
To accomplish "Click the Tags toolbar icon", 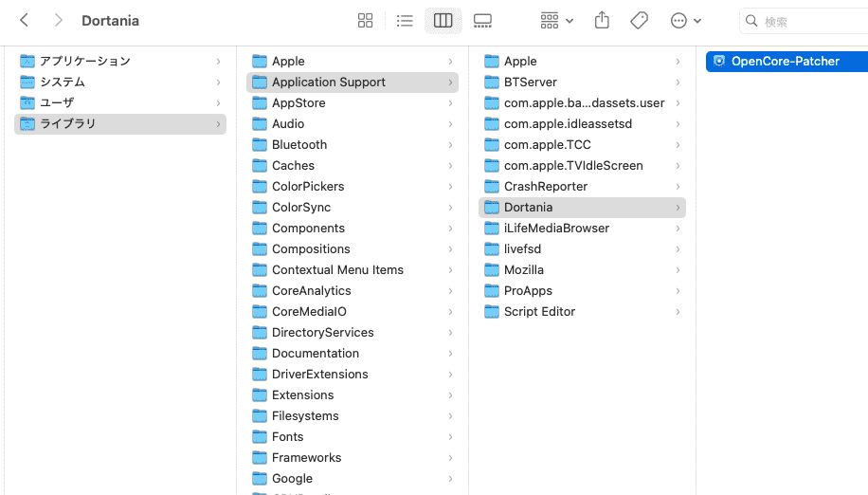I will pyautogui.click(x=639, y=21).
